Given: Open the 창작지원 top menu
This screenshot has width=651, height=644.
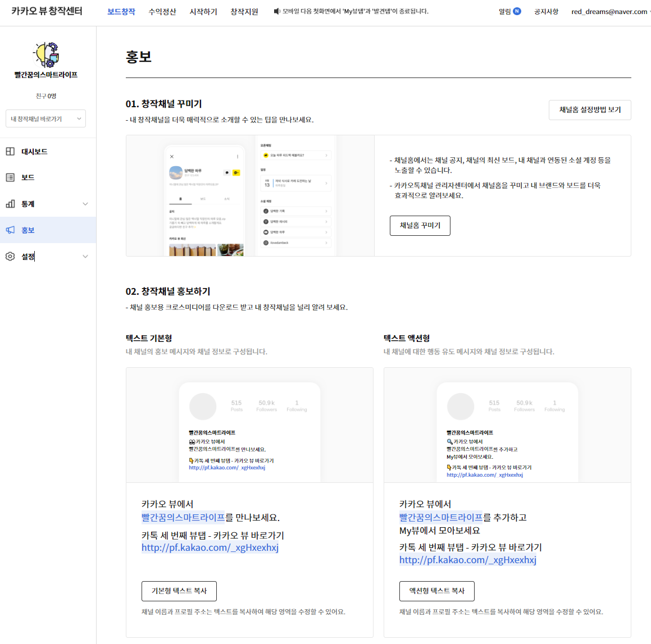Looking at the screenshot, I should [x=244, y=12].
